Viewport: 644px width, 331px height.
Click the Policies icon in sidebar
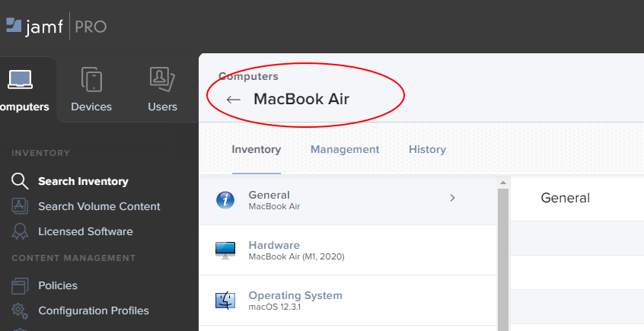(20, 285)
